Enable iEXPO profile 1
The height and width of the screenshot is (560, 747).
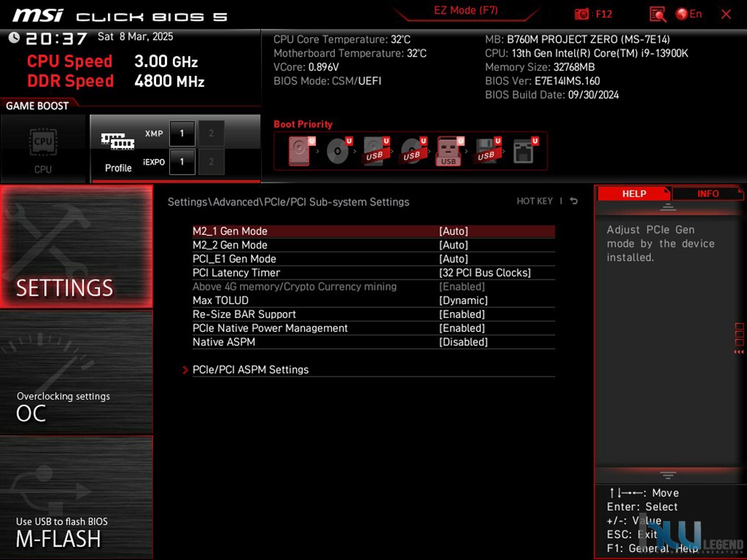click(182, 162)
